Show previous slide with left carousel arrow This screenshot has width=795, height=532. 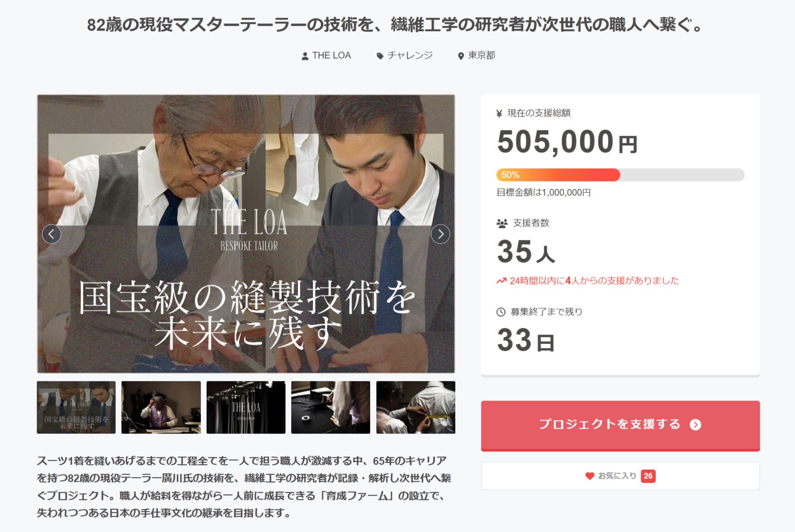(52, 234)
